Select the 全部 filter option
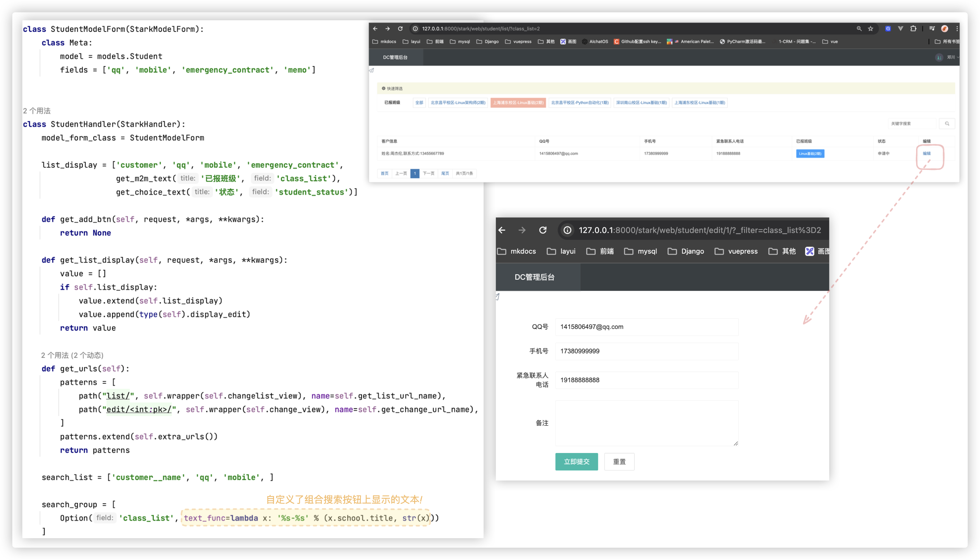 click(x=419, y=103)
